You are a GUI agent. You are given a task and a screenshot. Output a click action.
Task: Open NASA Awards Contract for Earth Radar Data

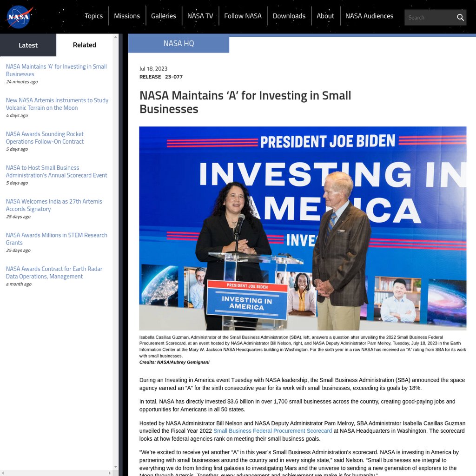(x=54, y=272)
